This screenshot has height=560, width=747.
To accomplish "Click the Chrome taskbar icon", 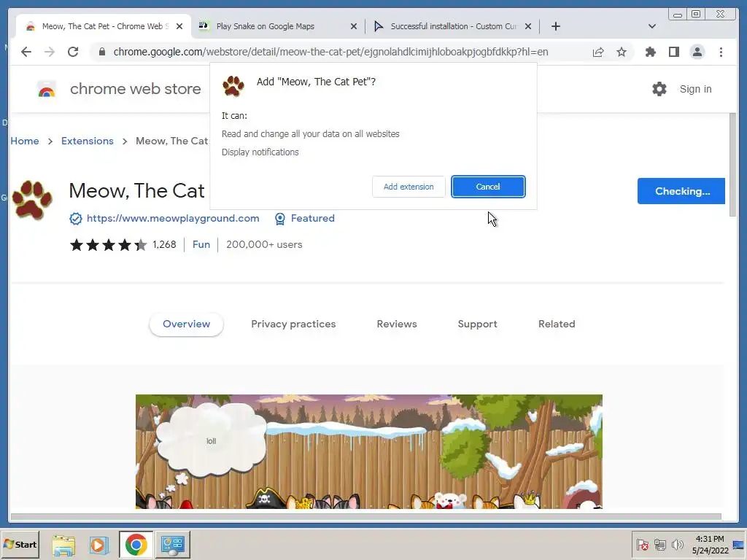I will tap(136, 545).
